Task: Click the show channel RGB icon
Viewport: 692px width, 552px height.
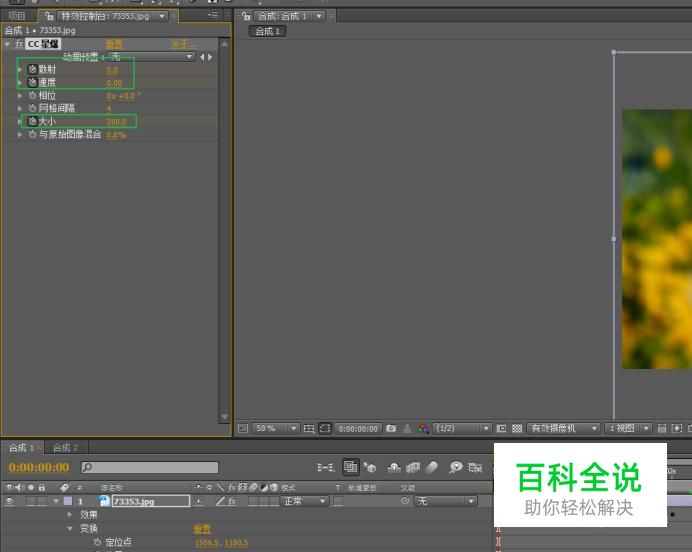Action: coord(423,428)
